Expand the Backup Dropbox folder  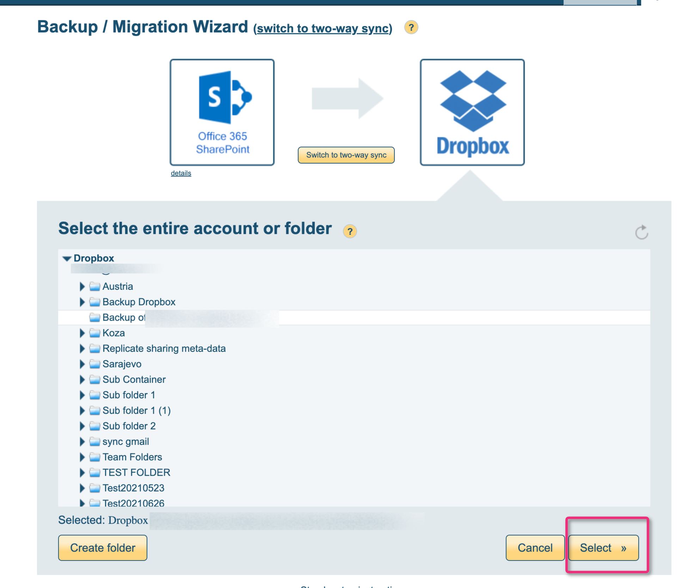[82, 302]
